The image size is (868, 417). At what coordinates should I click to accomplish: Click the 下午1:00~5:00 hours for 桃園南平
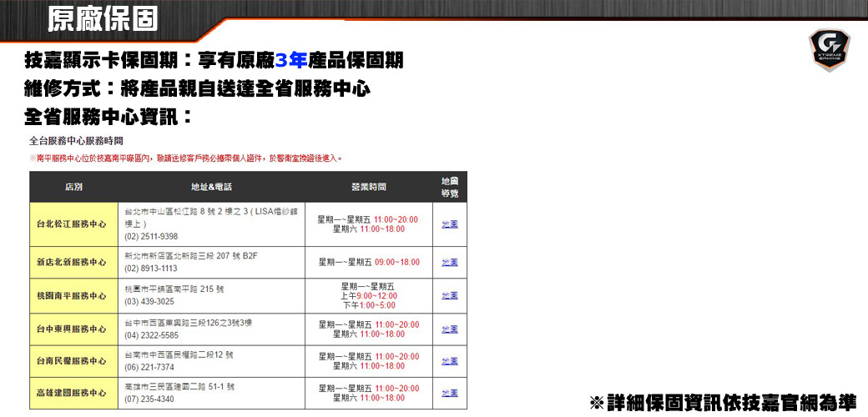(x=369, y=305)
